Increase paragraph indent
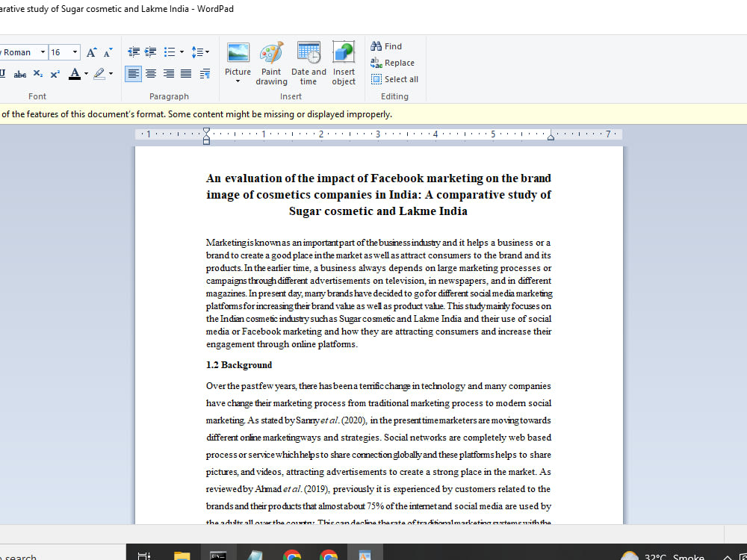This screenshot has width=747, height=560. click(151, 52)
